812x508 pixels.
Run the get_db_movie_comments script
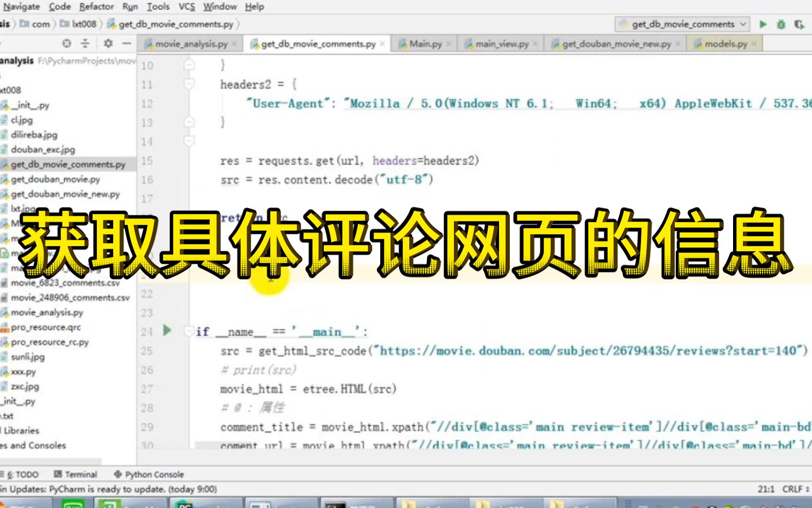point(762,24)
